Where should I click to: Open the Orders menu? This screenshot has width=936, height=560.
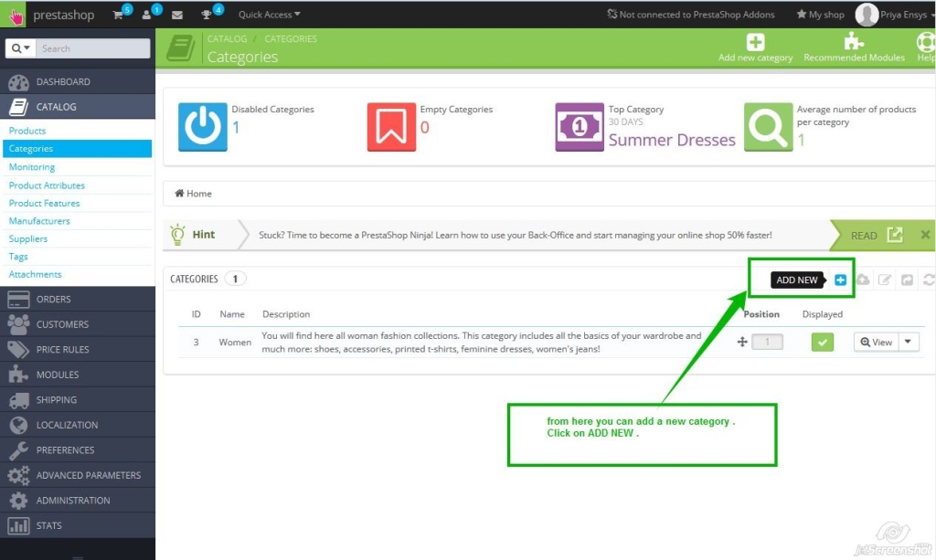pos(78,300)
